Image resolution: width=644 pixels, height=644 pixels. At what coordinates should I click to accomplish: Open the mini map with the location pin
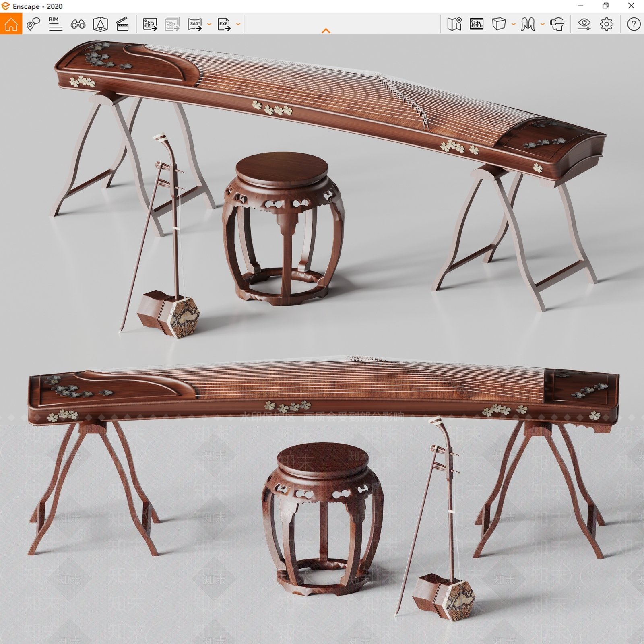[x=454, y=24]
